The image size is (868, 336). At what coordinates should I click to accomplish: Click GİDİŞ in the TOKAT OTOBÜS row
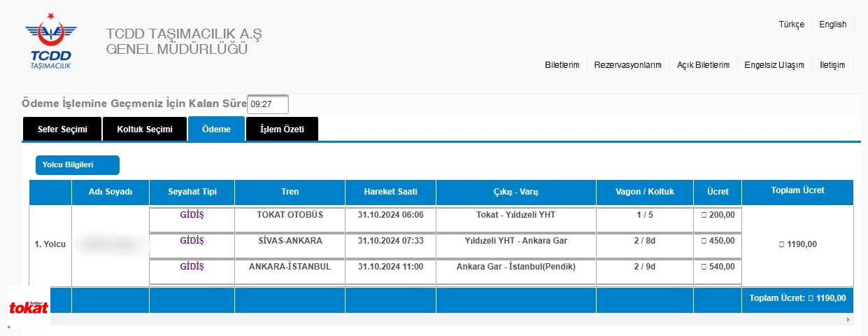pos(192,215)
